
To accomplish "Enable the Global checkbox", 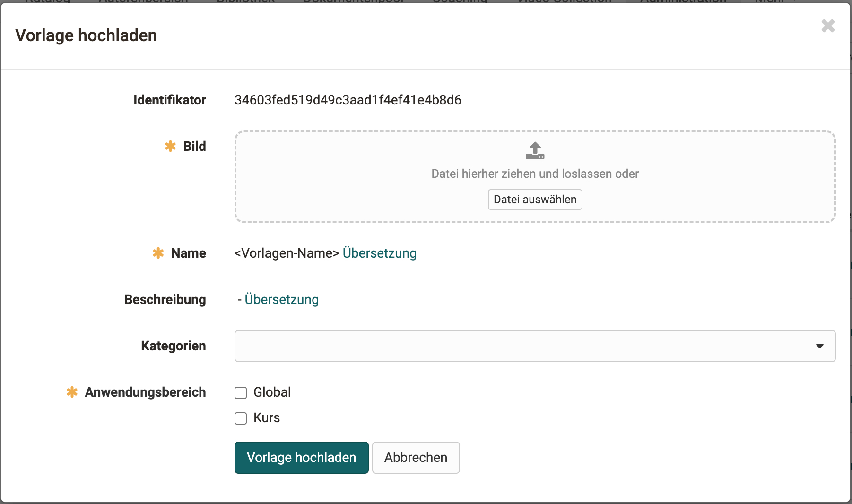I will click(x=241, y=393).
